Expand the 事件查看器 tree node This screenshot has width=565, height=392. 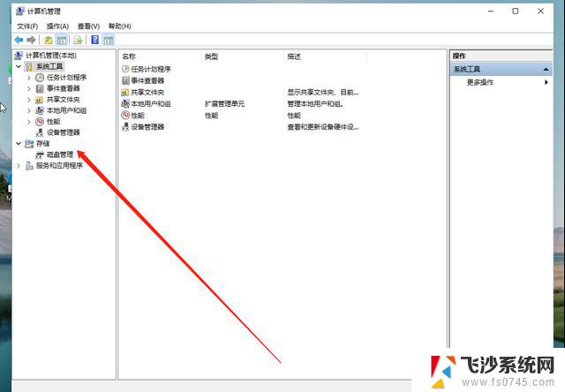pyautogui.click(x=29, y=88)
